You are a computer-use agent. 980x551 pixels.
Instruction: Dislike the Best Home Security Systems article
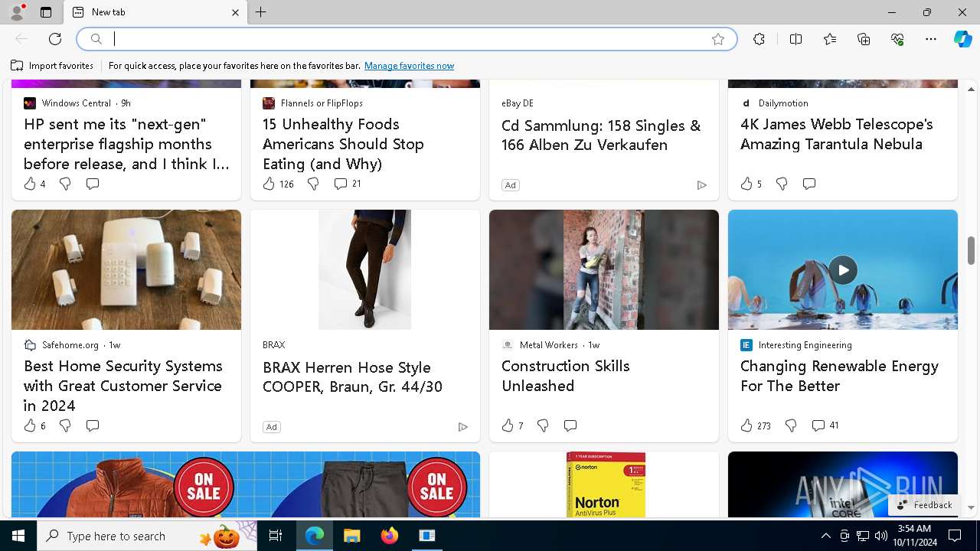coord(65,425)
